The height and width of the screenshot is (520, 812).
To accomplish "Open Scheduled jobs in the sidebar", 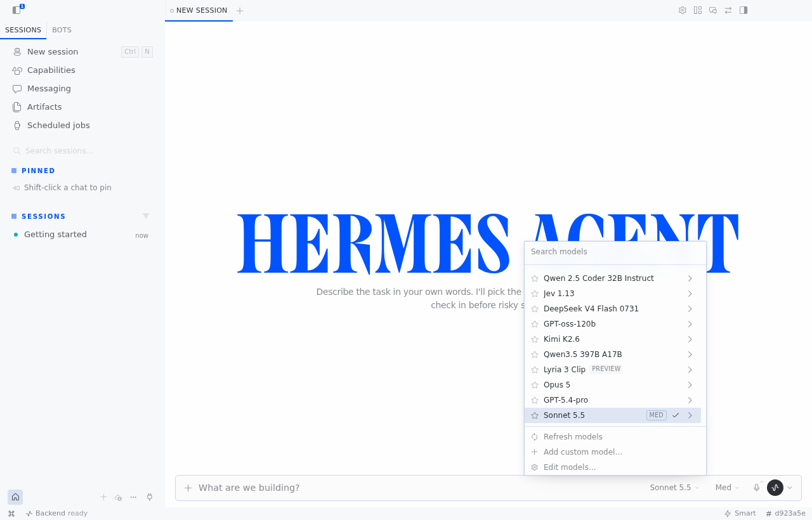I will pos(82,126).
